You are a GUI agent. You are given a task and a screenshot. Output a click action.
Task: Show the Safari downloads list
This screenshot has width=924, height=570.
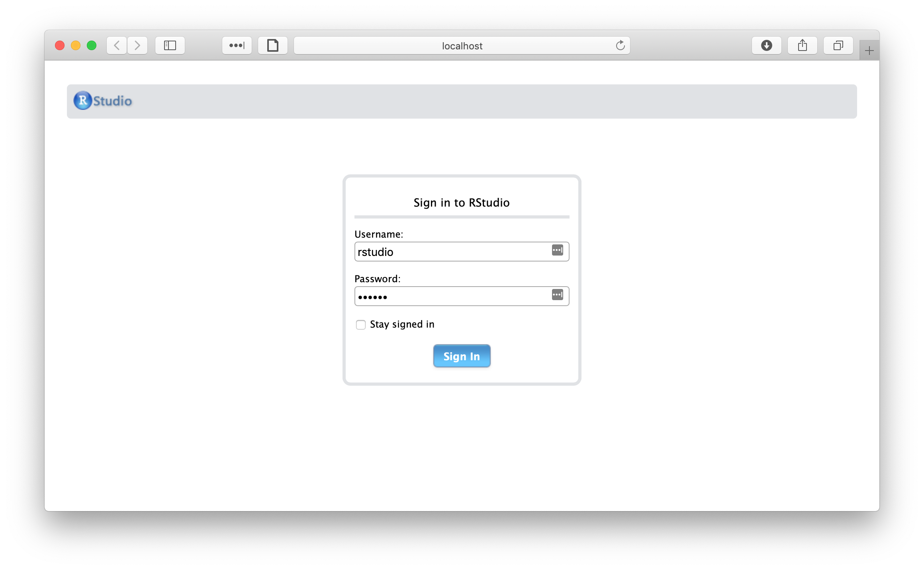point(766,45)
